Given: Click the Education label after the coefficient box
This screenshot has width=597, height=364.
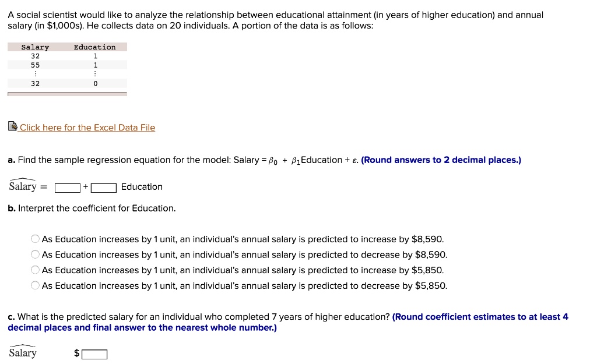Looking at the screenshot, I should point(142,187).
